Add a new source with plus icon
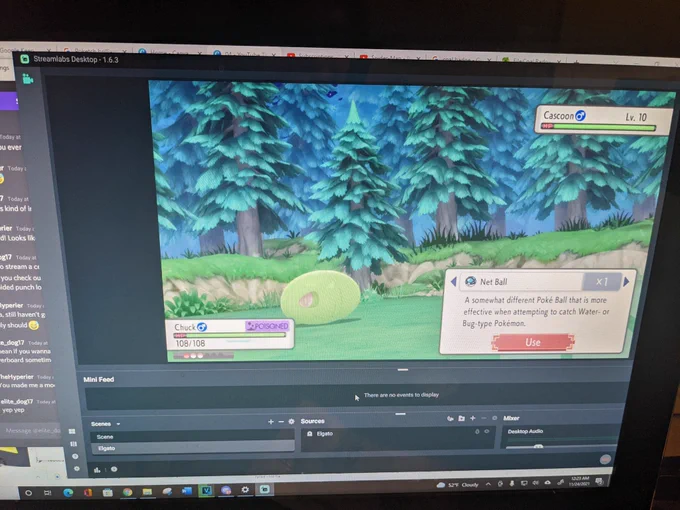This screenshot has height=510, width=680. [x=473, y=418]
